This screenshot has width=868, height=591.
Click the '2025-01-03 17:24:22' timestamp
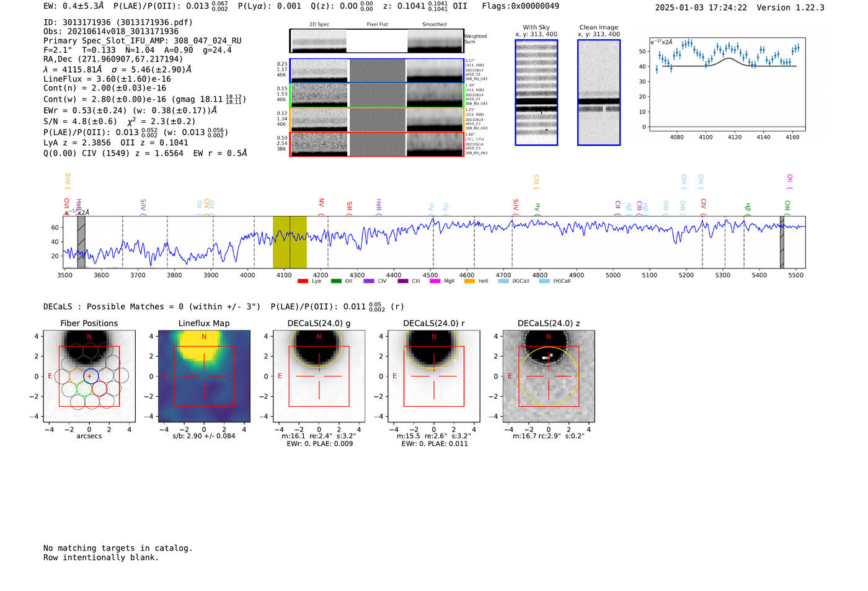pos(701,8)
